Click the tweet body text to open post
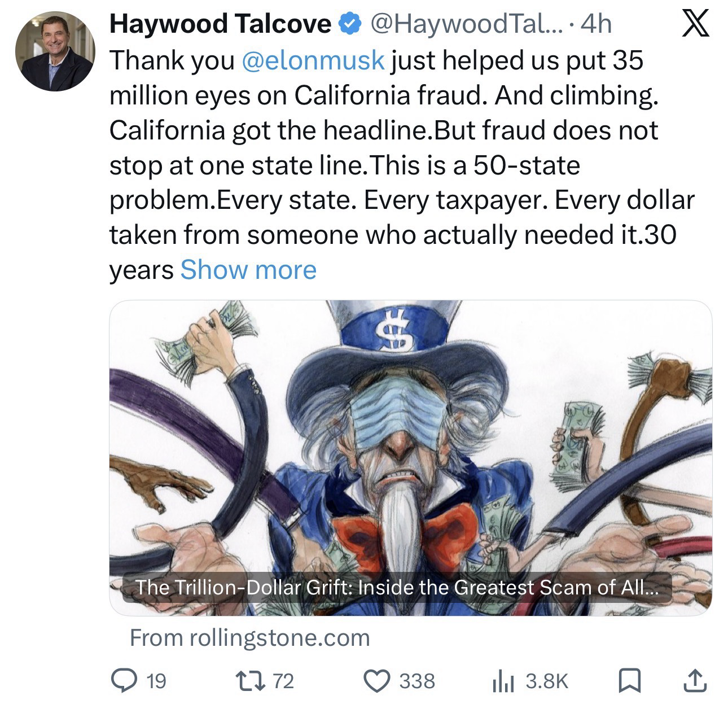This screenshot has width=728, height=713. (x=402, y=165)
